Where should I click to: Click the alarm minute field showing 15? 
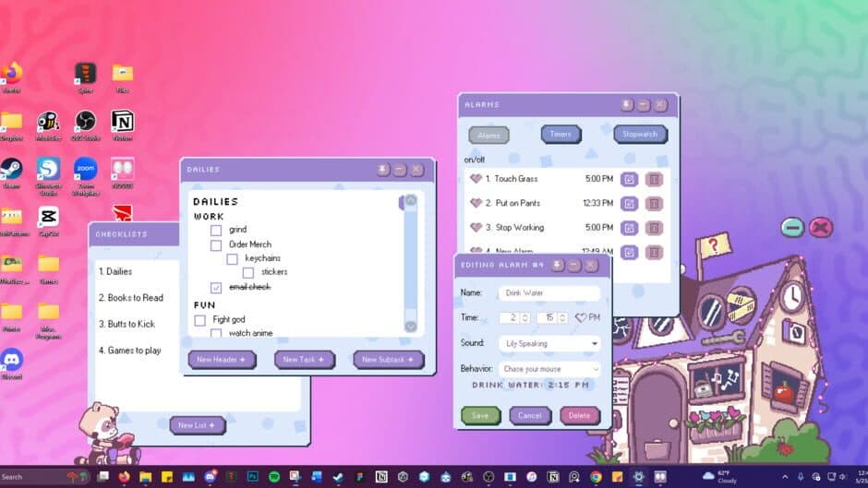[x=551, y=317]
